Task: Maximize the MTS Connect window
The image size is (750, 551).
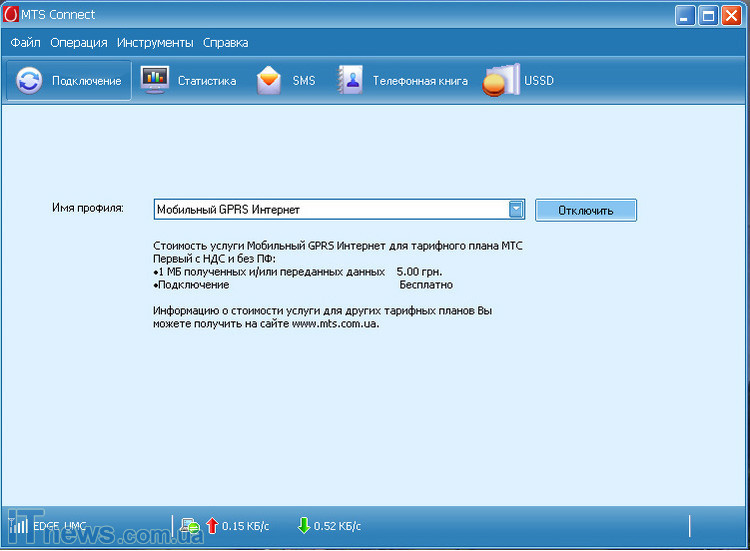Action: [708, 16]
